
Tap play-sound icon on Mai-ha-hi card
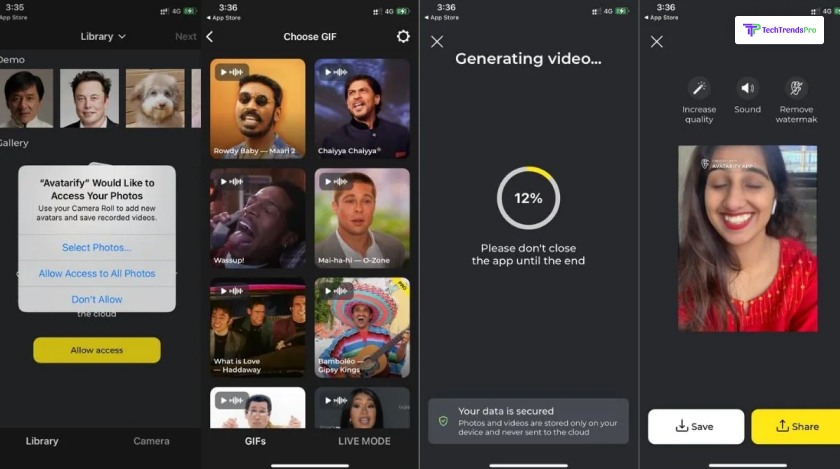[x=336, y=182]
